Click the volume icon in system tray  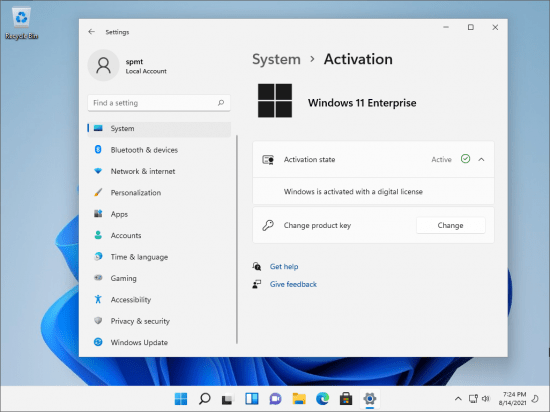[486, 399]
